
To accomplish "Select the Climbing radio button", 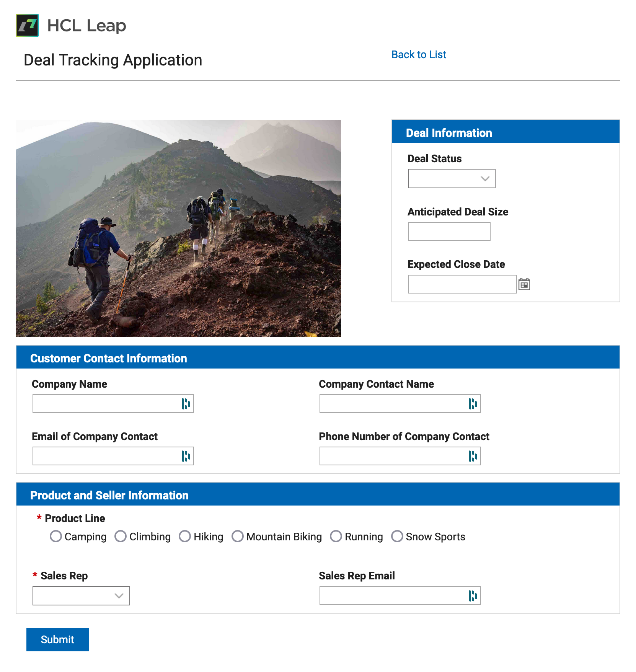I will pos(121,536).
